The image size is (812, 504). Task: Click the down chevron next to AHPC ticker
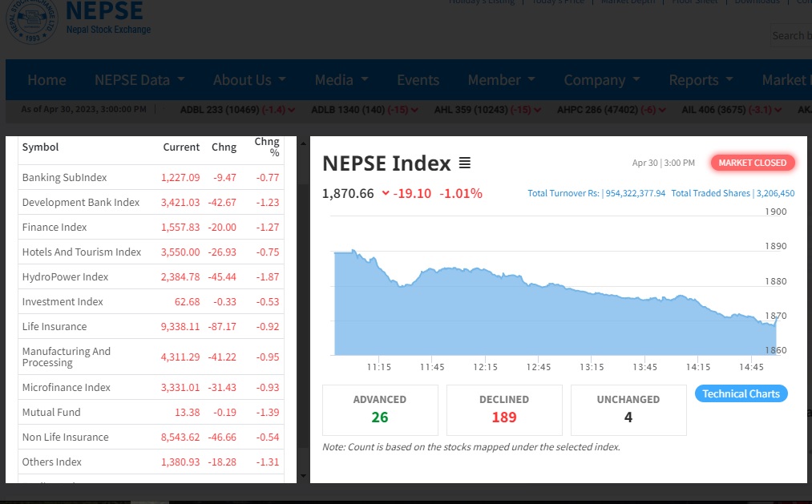click(662, 110)
